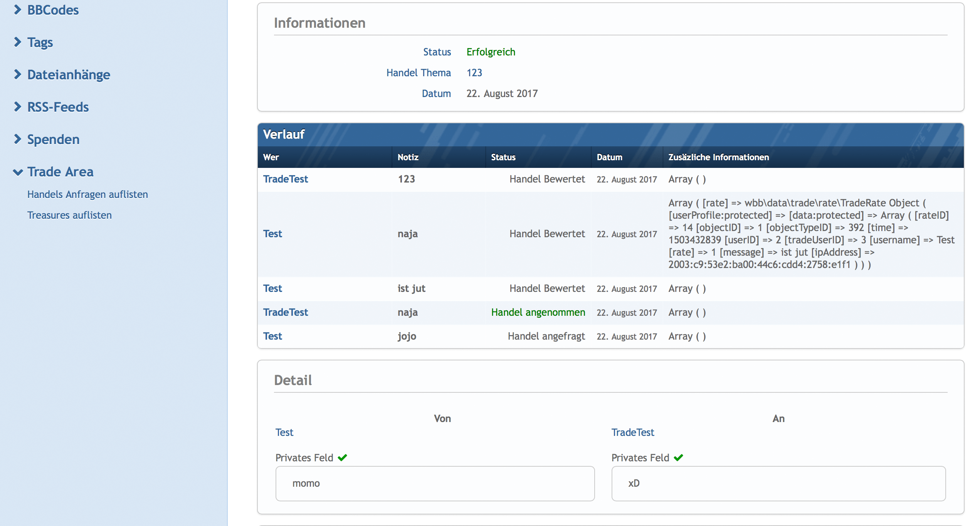Click the momo private field
Screen dimensions: 980x526
[x=435, y=484]
